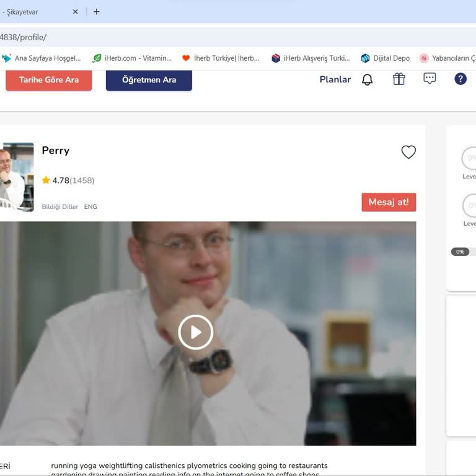
Task: Click the yellow rating star icon
Action: (x=46, y=180)
